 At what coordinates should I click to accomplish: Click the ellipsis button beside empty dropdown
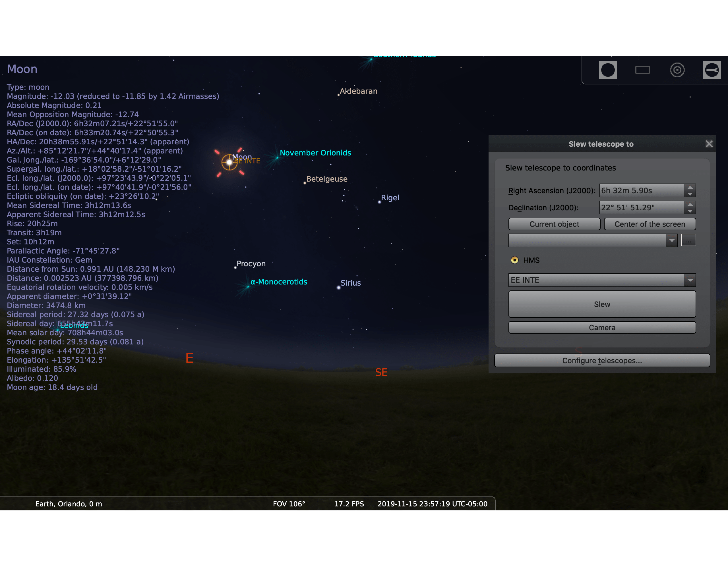[x=688, y=241]
